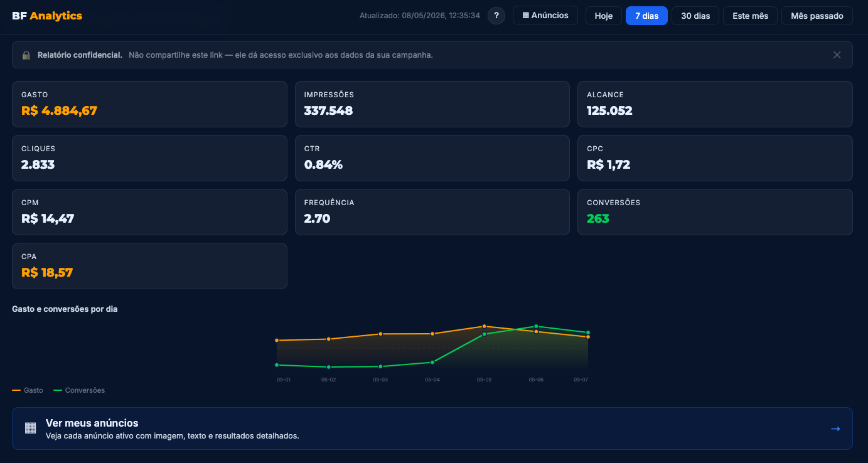
Task: Click the 05-05 orange Gasto data point
Action: pos(485,326)
